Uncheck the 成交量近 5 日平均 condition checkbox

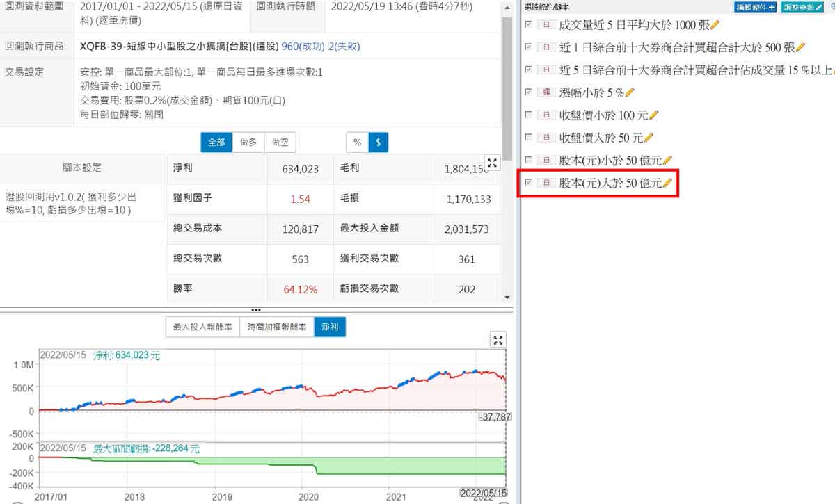coord(530,24)
